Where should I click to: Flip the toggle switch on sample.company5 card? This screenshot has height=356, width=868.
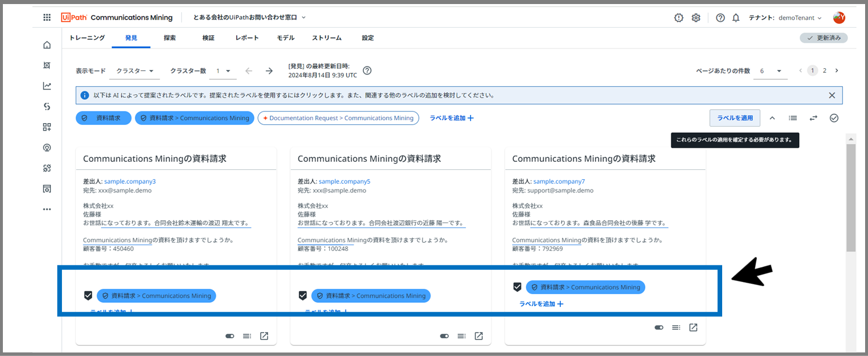tap(444, 336)
